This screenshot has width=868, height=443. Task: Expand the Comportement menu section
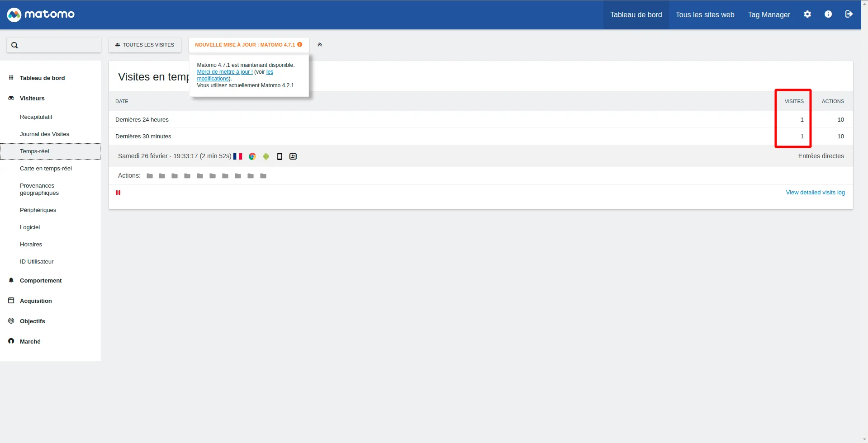pos(41,281)
